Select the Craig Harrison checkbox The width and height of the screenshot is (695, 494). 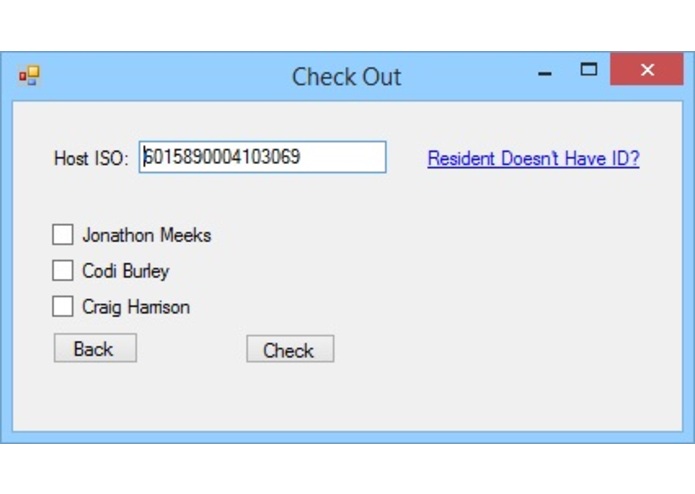[x=62, y=306]
